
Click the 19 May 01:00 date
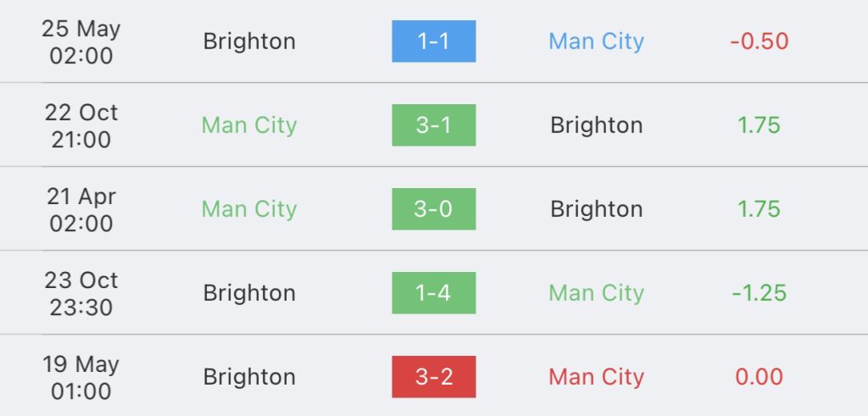click(x=81, y=377)
